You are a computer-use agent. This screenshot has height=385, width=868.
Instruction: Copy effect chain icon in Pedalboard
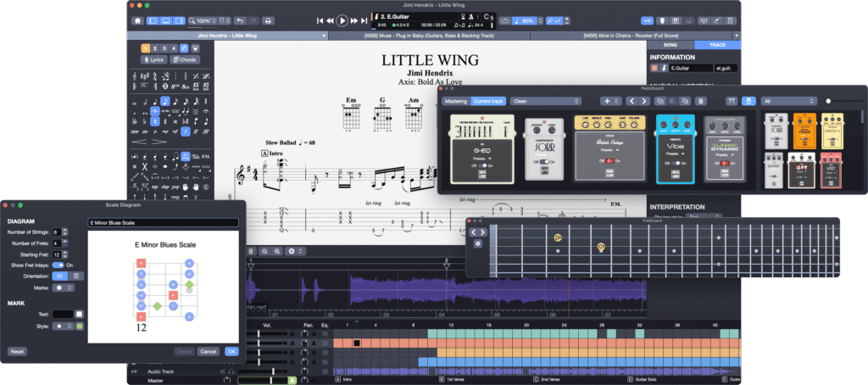tap(659, 102)
